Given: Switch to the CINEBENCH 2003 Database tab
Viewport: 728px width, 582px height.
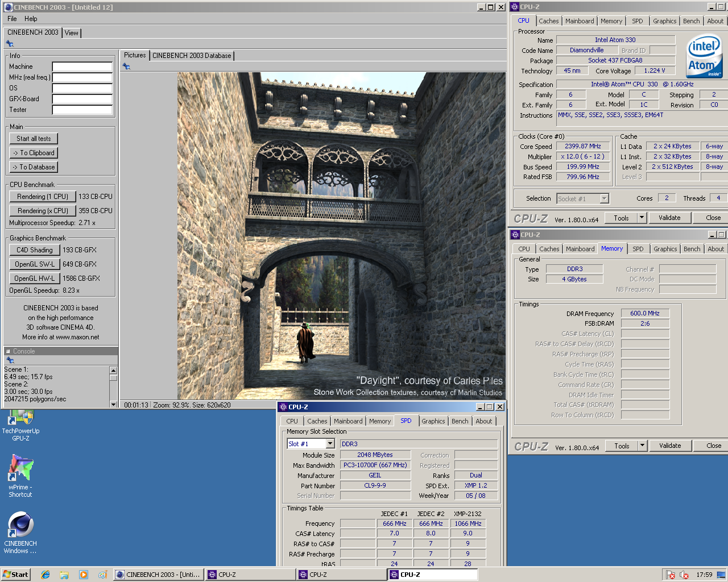Looking at the screenshot, I should pos(192,56).
